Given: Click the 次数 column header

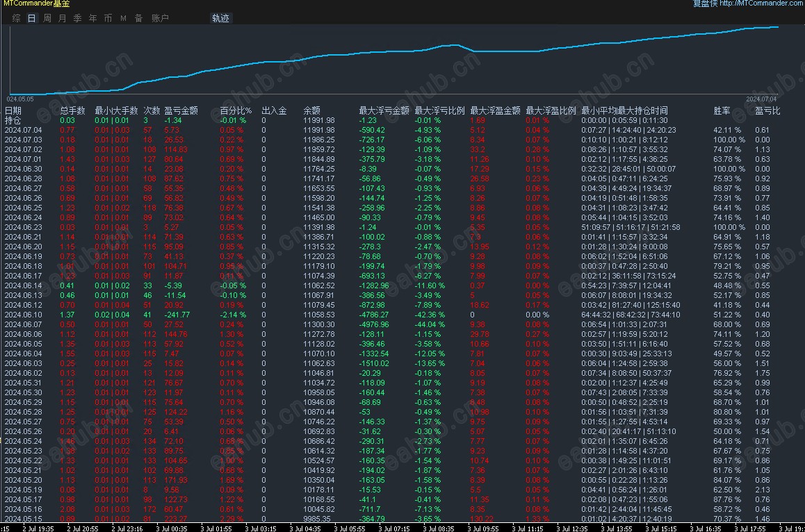Looking at the screenshot, I should tap(152, 111).
